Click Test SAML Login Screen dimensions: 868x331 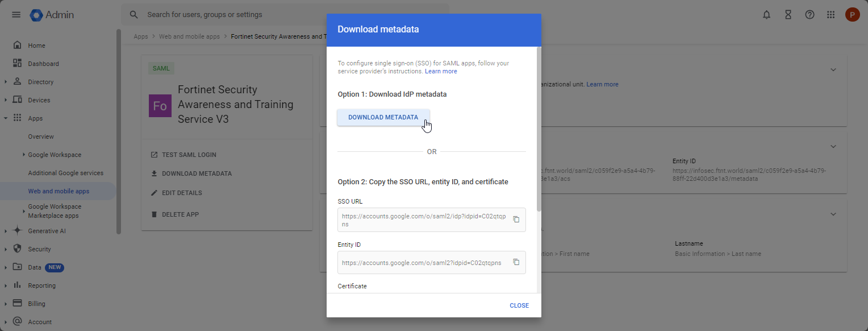(189, 155)
